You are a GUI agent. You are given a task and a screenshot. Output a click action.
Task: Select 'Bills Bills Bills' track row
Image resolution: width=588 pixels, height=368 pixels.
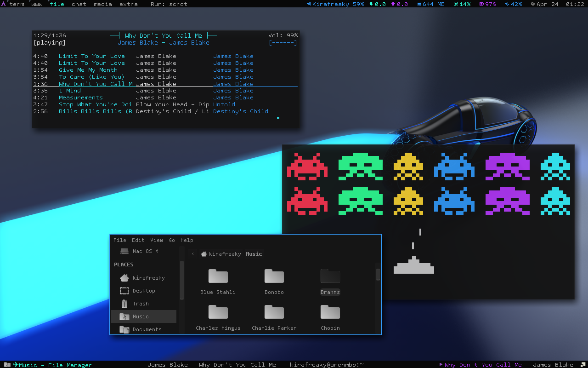[165, 111]
